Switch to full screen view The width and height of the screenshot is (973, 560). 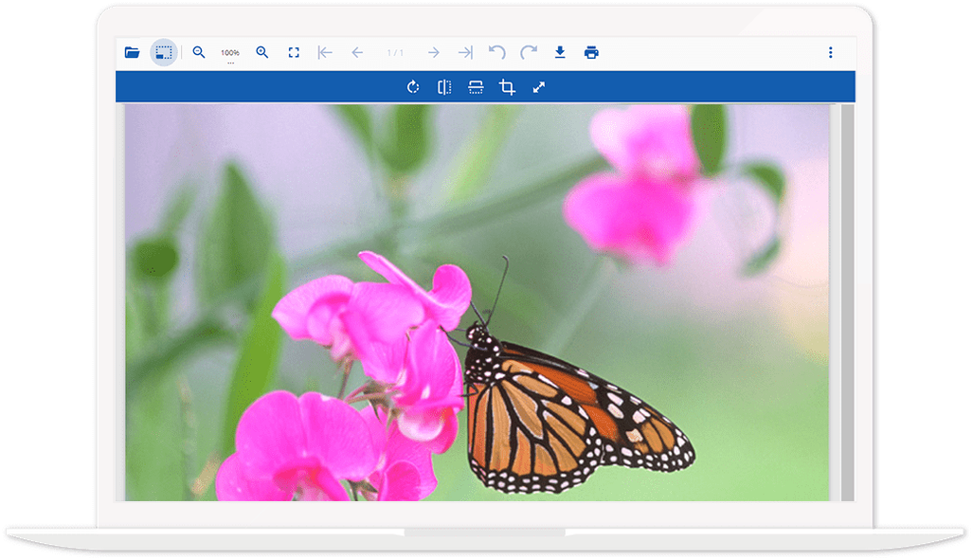(294, 53)
